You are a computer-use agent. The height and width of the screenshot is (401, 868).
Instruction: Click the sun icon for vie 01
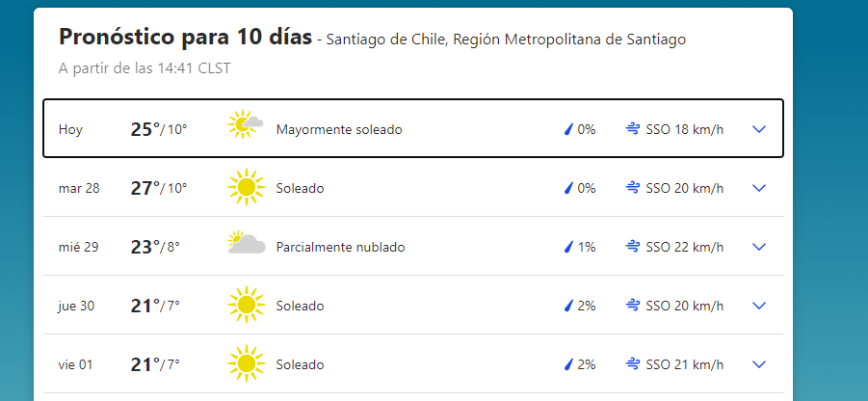246,364
